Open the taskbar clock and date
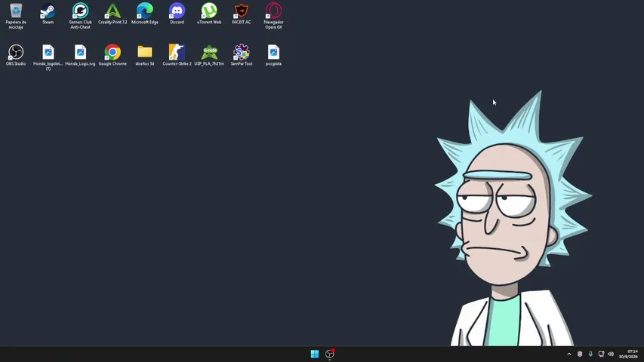644x362 pixels. 628,354
